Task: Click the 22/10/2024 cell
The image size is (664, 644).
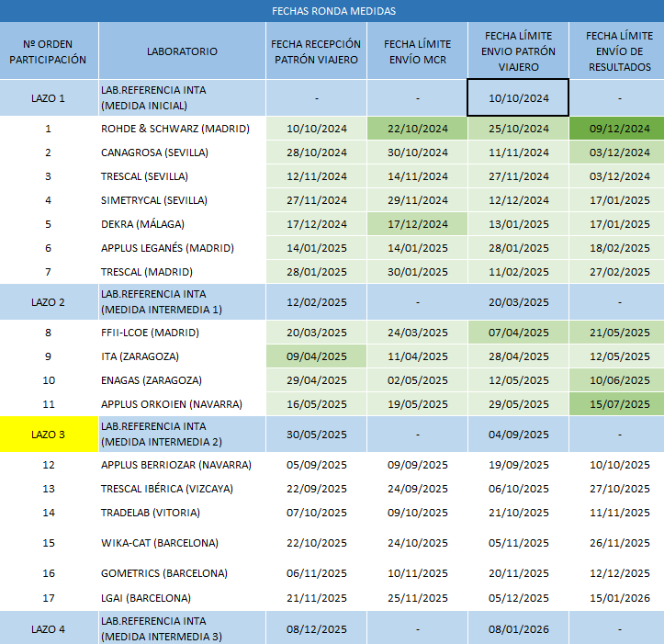Action: tap(418, 129)
